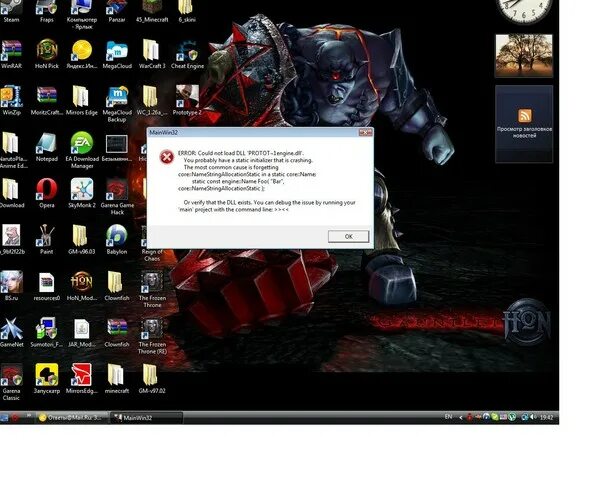Viewport: 600px width, 480px height.
Task: Launch the Garena Game Hack shortcut
Action: coord(117,197)
